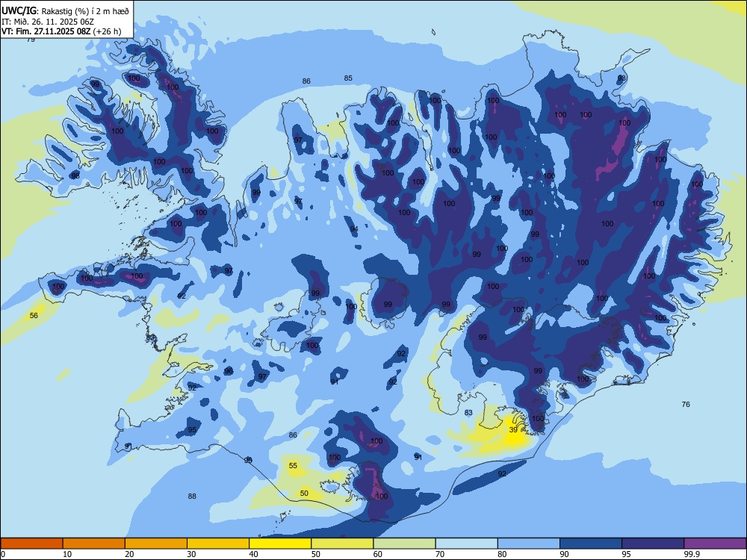Click the purple above-99.9 legend swatch
Viewport: 747px width, 560px height.
715,544
